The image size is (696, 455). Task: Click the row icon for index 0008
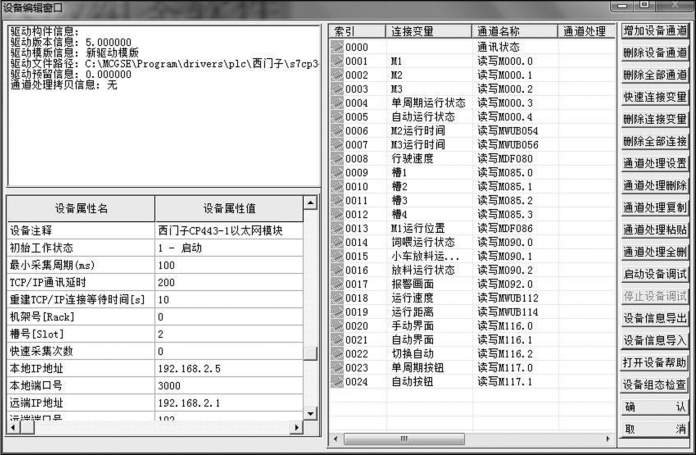337,158
